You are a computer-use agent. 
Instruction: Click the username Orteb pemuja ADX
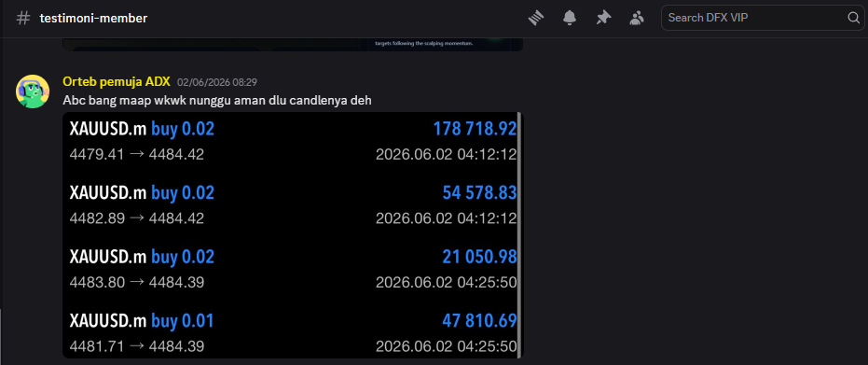(117, 82)
